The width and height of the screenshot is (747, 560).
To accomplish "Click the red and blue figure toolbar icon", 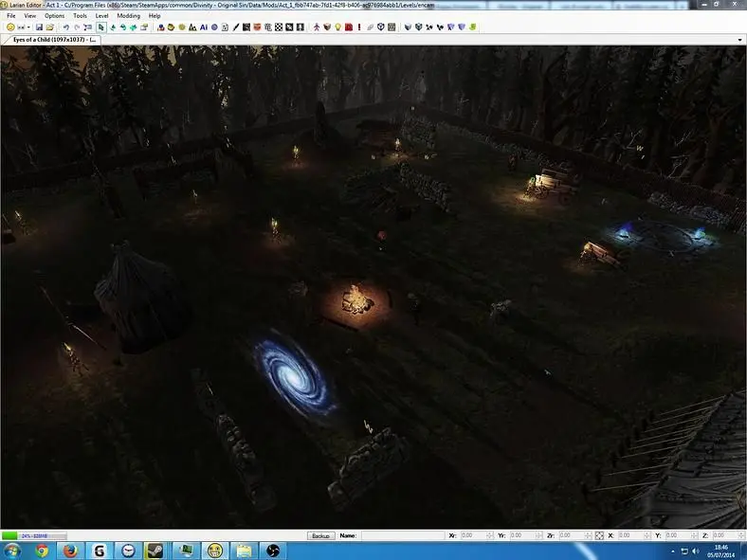I will pos(160,27).
